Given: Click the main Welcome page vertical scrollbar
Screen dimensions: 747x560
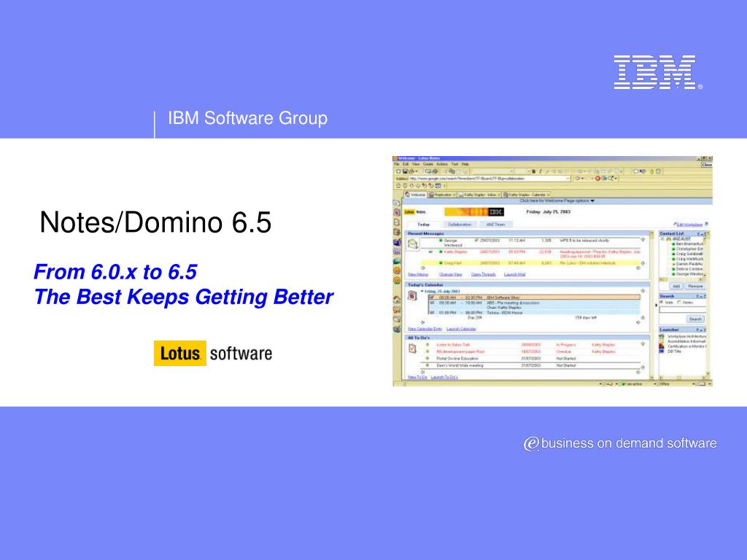Looking at the screenshot, I should [x=651, y=306].
